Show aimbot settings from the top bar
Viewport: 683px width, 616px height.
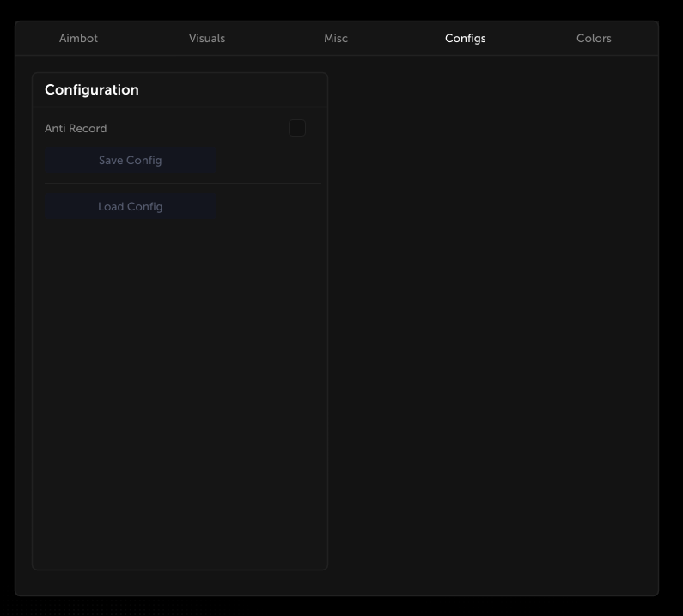point(78,39)
